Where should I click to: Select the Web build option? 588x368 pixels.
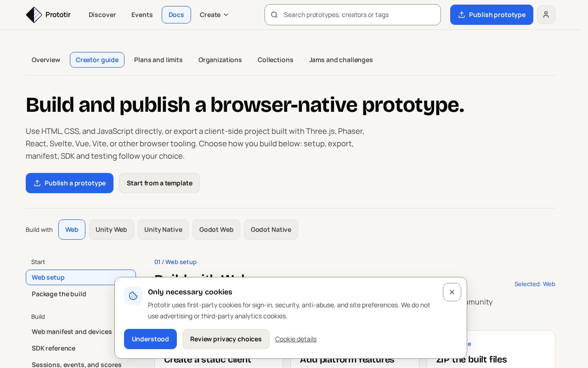click(72, 230)
